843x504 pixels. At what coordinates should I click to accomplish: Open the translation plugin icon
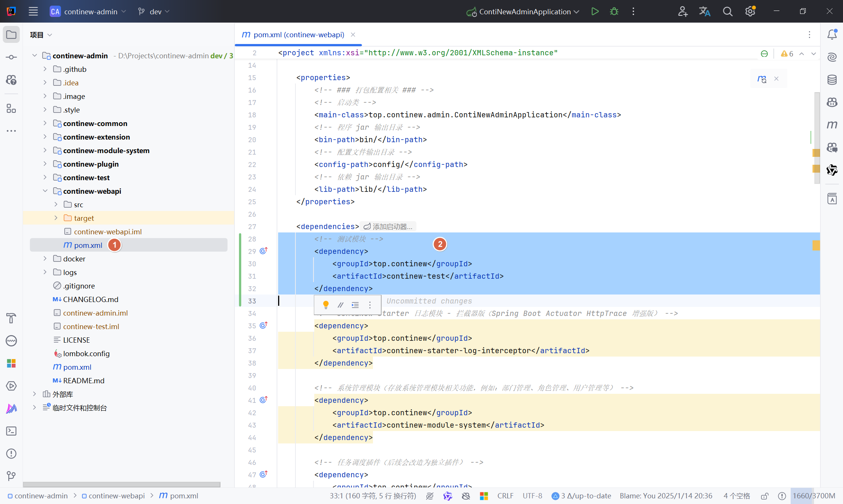tap(705, 12)
